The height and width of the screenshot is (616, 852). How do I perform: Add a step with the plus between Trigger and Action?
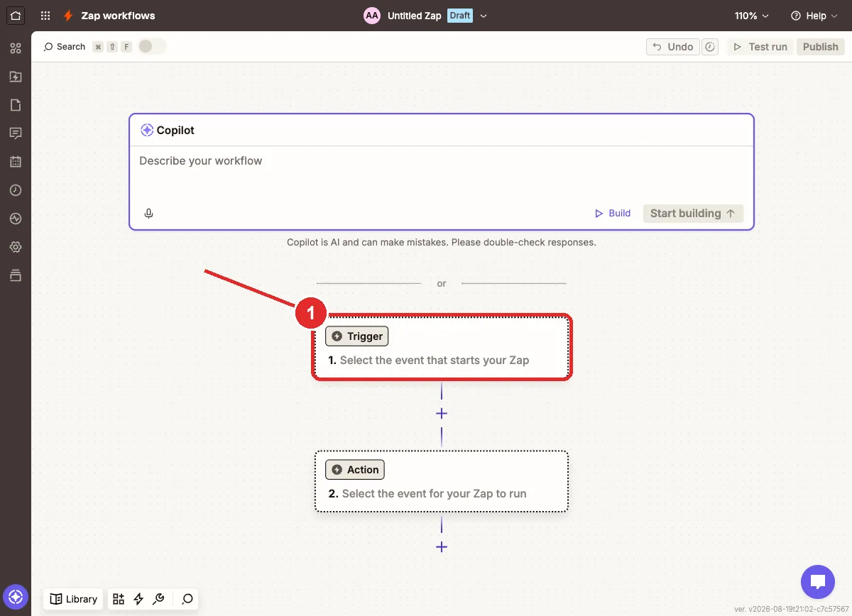(x=442, y=413)
